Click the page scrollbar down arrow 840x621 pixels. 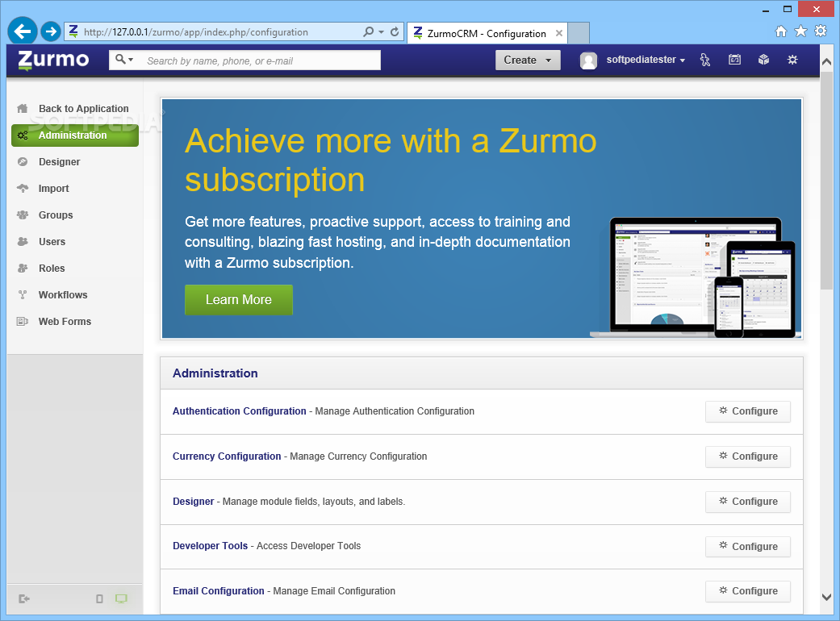coord(826,597)
